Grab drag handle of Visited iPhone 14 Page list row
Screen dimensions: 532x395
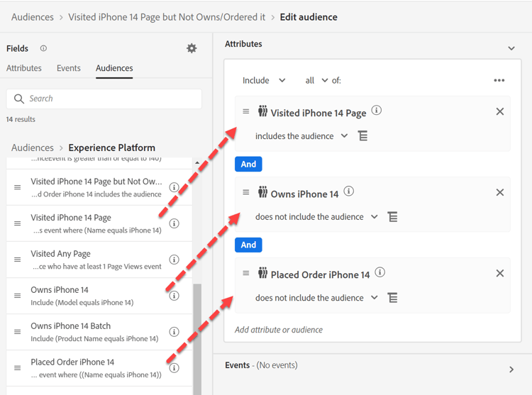pos(17,223)
